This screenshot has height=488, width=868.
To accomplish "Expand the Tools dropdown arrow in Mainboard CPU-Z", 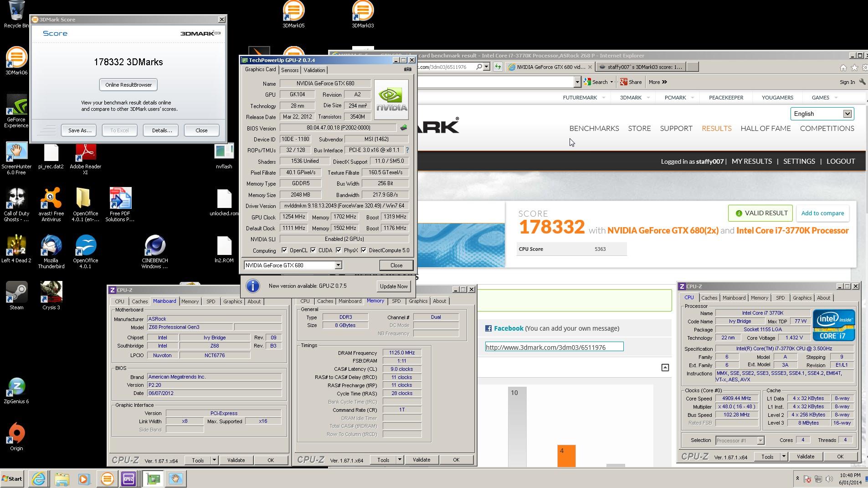I will (214, 460).
